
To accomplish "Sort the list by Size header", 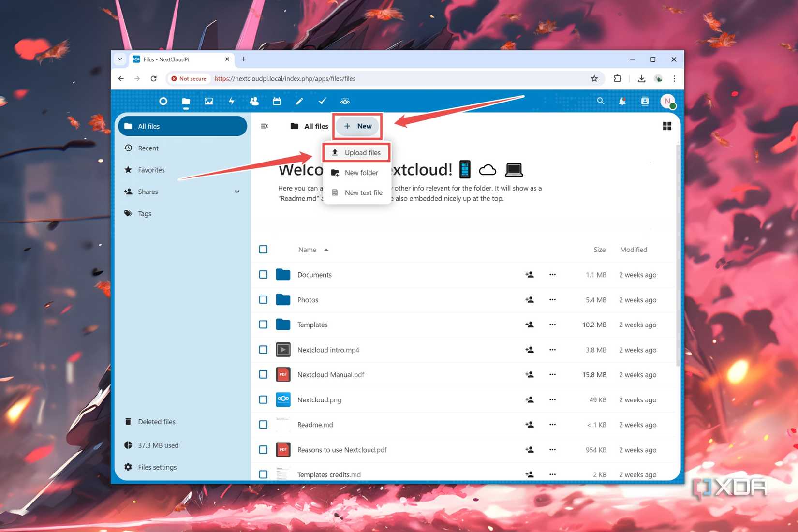I will [x=600, y=250].
